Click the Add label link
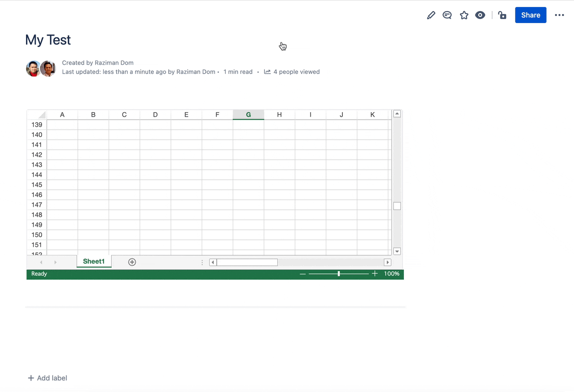Viewport: 574px width, 392px height. pos(48,378)
